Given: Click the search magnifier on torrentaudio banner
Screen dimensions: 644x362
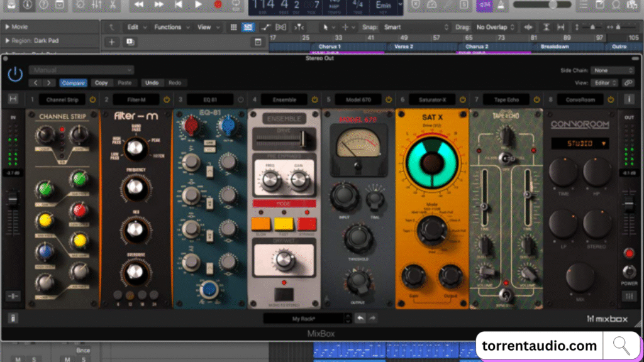Looking at the screenshot, I should 623,345.
